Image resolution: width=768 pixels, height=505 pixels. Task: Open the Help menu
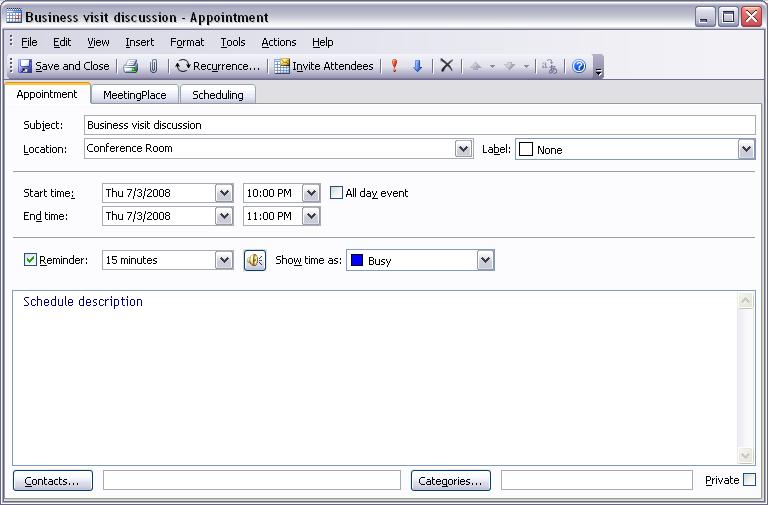(x=322, y=42)
